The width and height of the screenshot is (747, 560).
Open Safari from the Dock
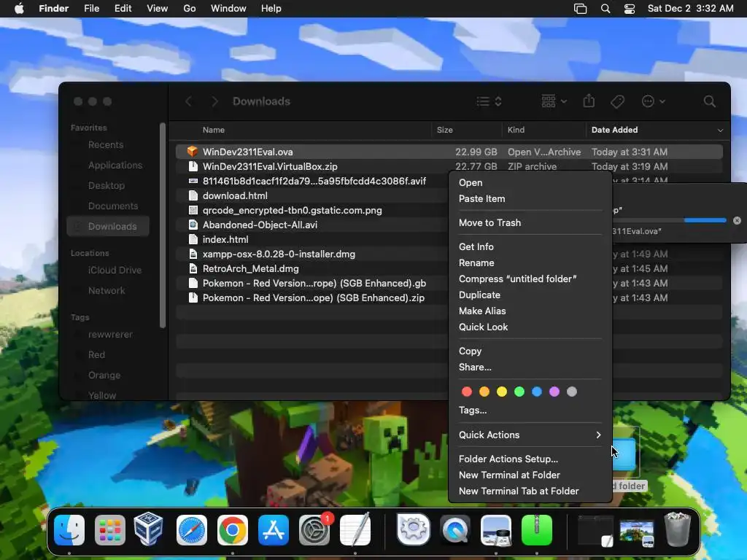point(192,530)
